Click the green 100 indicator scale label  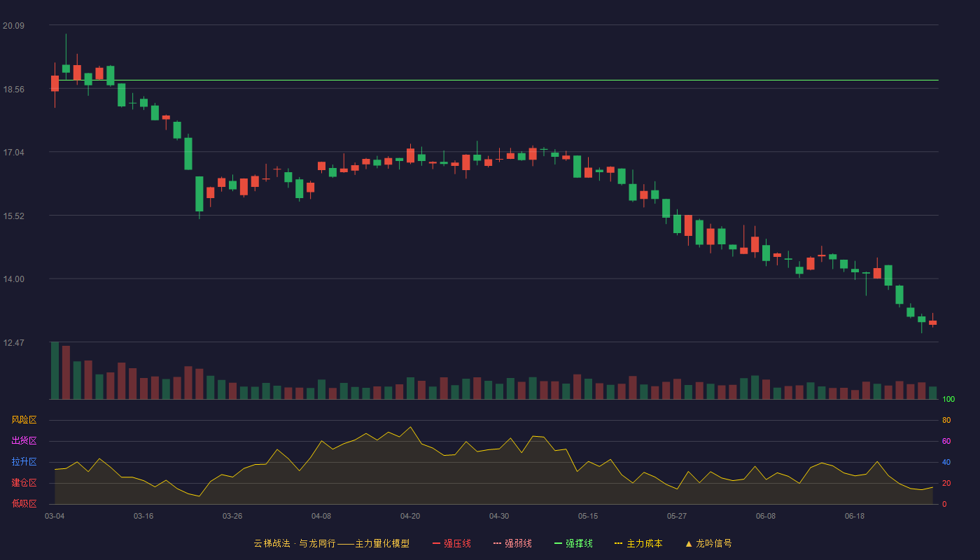tap(948, 399)
